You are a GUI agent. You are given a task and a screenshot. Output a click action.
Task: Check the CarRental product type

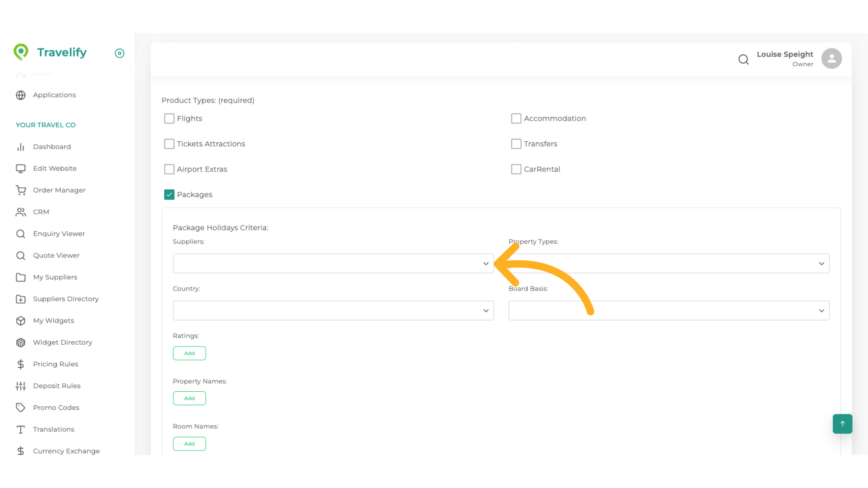[x=516, y=169]
